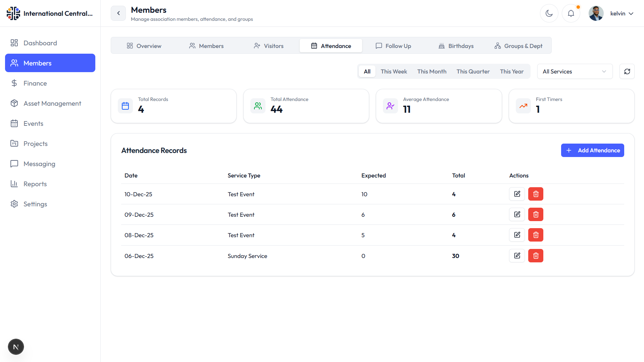Open the Settings gear icon

click(14, 204)
